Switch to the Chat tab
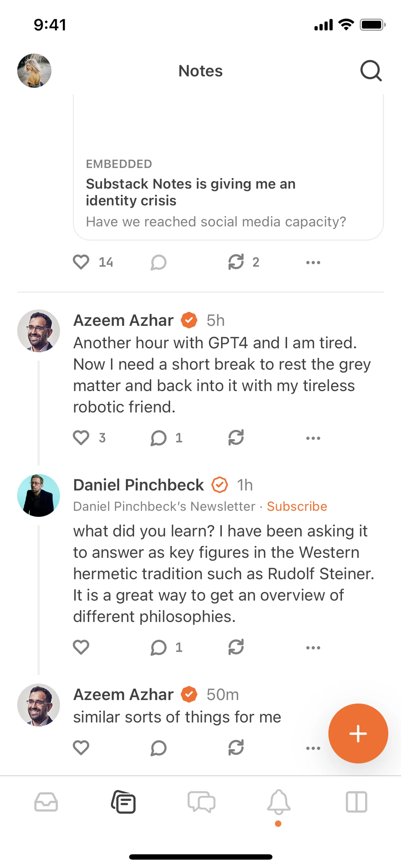 (201, 802)
